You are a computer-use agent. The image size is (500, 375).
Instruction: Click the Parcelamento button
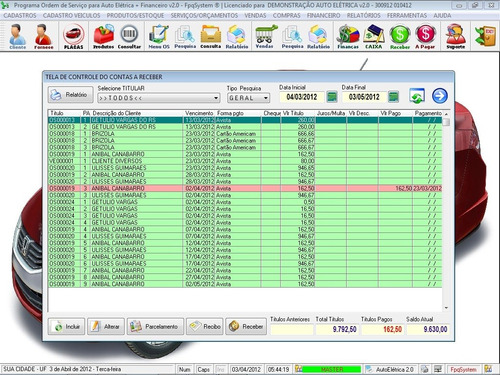(x=155, y=326)
